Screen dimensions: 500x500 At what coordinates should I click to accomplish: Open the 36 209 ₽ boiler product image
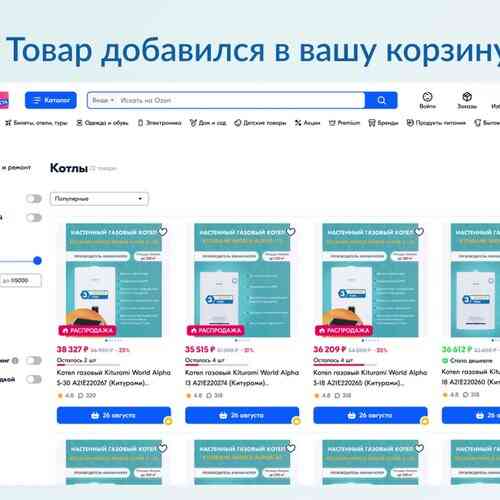370,280
